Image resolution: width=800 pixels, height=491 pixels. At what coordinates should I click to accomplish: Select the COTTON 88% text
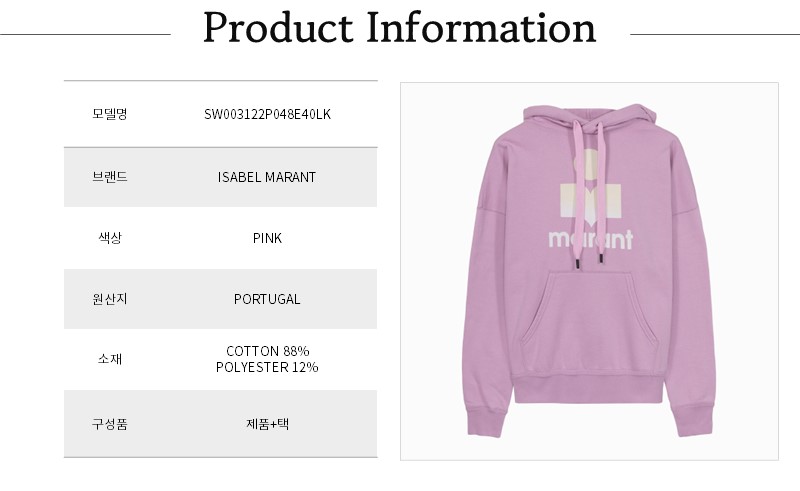point(267,351)
